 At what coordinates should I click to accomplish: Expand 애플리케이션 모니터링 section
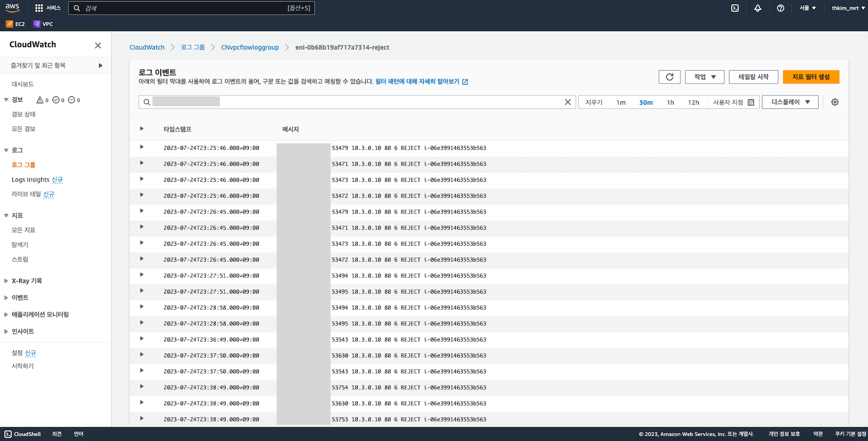click(x=6, y=314)
